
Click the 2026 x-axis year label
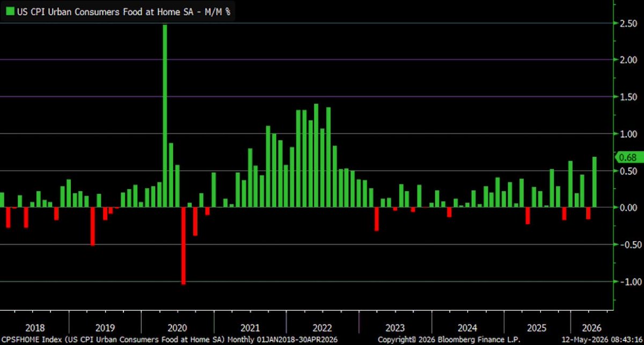(x=591, y=327)
